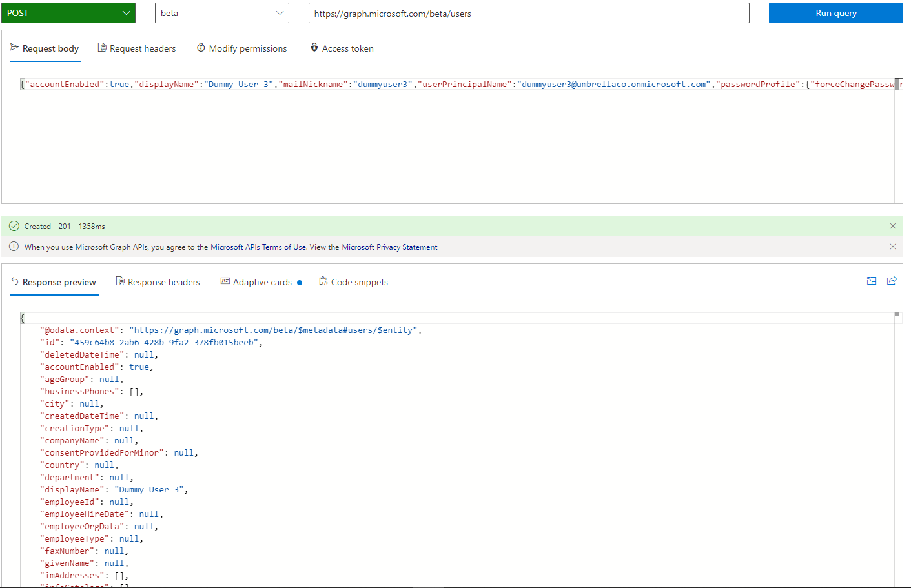
Task: Click the Access token lock icon
Action: click(x=314, y=47)
